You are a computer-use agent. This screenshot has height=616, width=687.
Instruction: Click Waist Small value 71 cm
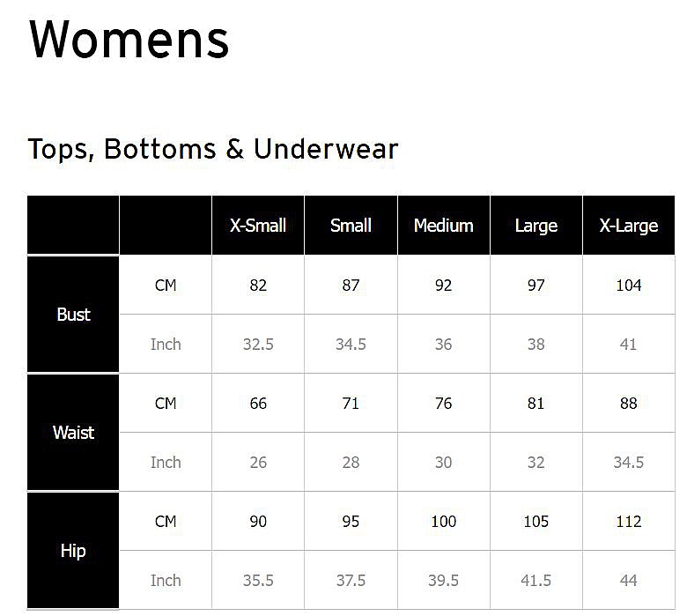click(x=351, y=404)
